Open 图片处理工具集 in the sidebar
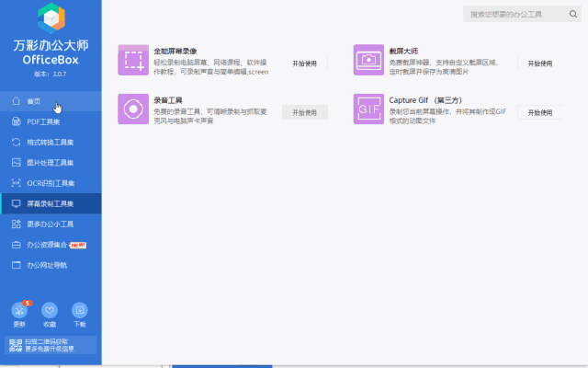588x368 pixels. point(51,163)
